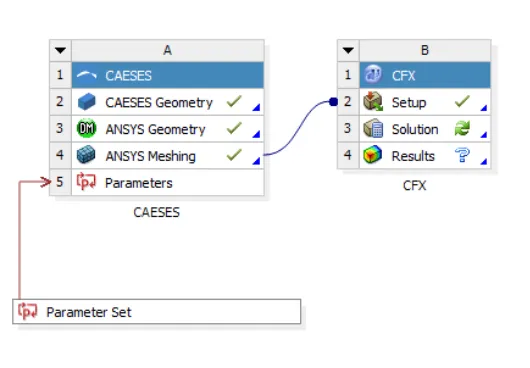Click the refresh-required status icon of Solution
The height and width of the screenshot is (368, 530).
462,128
